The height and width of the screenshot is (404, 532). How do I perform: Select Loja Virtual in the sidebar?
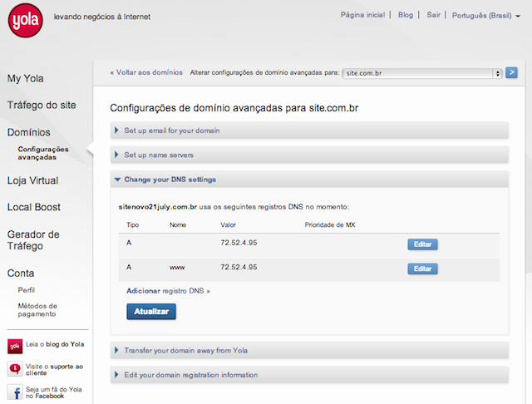[32, 180]
